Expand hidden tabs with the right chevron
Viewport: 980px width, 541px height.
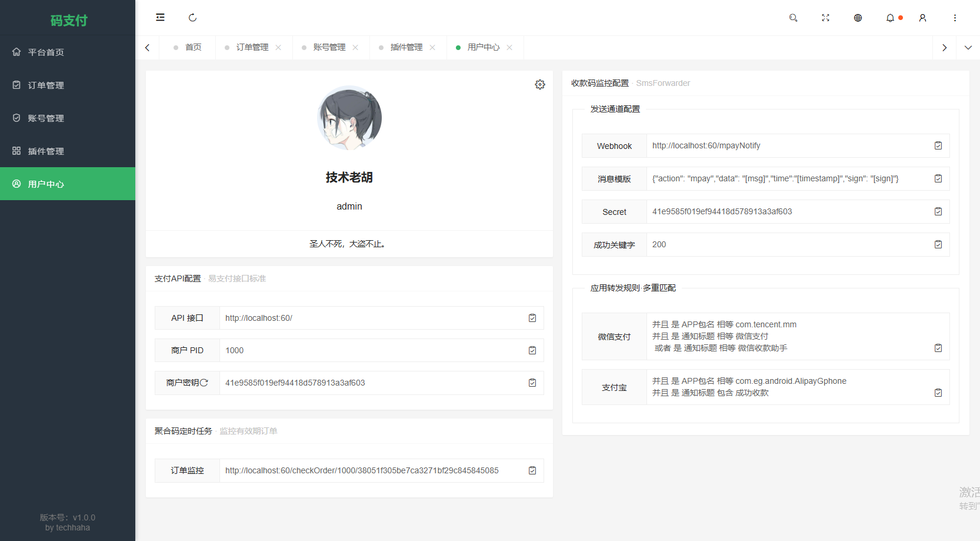(x=944, y=47)
